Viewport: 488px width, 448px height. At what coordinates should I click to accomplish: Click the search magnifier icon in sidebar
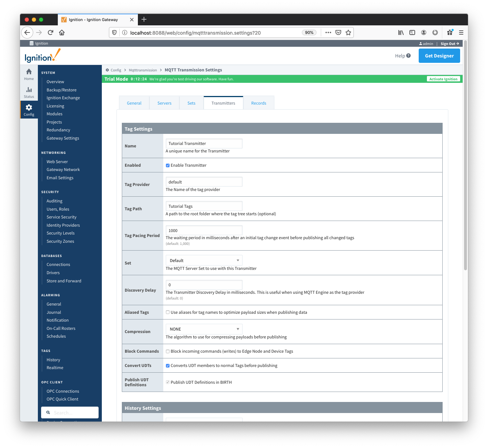(x=48, y=412)
